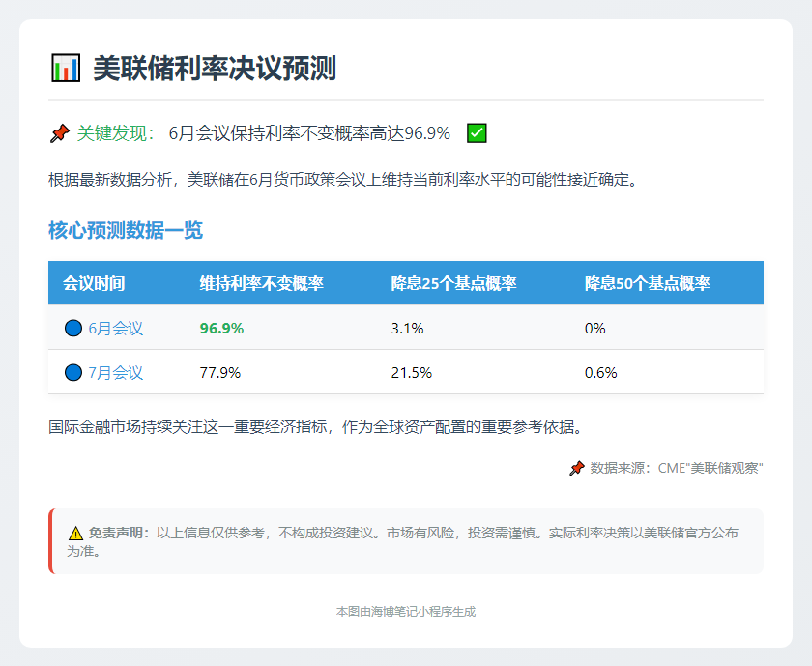The image size is (812, 666).
Task: Click the 美联储利率决议预测 title
Action: (215, 68)
